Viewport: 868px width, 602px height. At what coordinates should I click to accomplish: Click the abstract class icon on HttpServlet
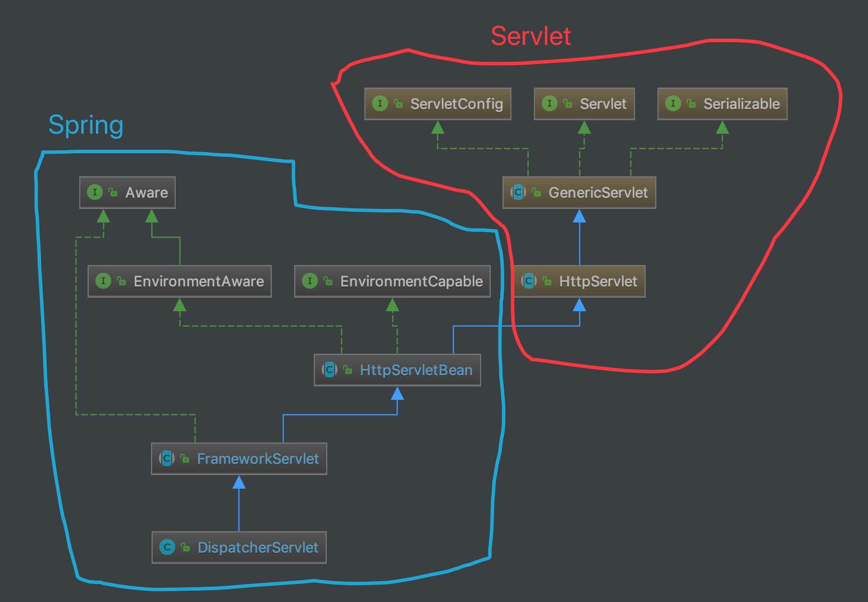tap(528, 281)
